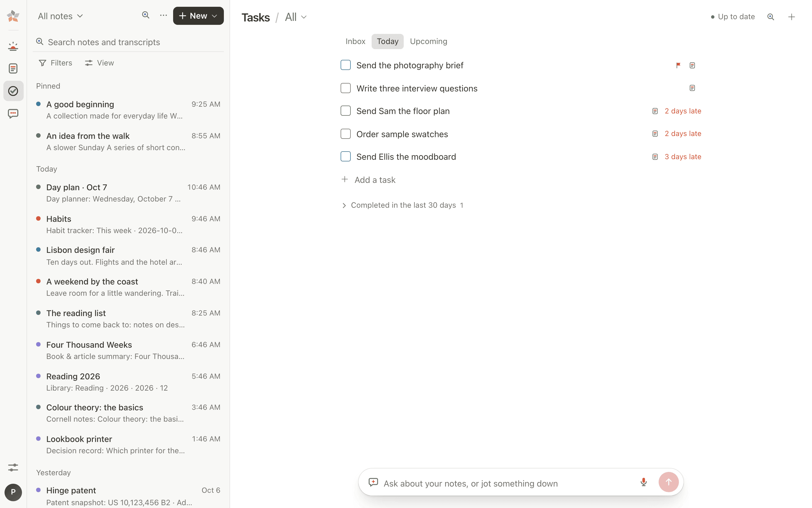Check off Send Ellis the moodboard
Viewport: 812px width, 508px height.
pyautogui.click(x=346, y=157)
